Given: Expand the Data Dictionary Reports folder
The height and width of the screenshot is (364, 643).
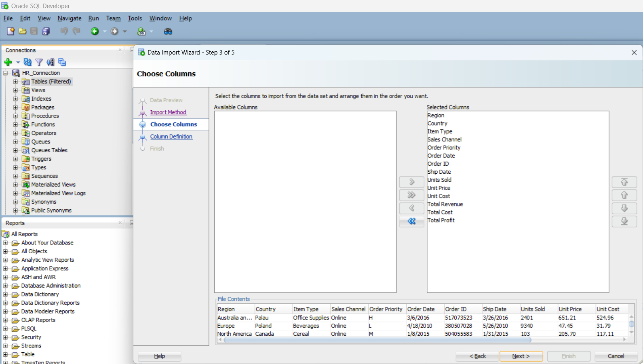Looking at the screenshot, I should pos(6,303).
